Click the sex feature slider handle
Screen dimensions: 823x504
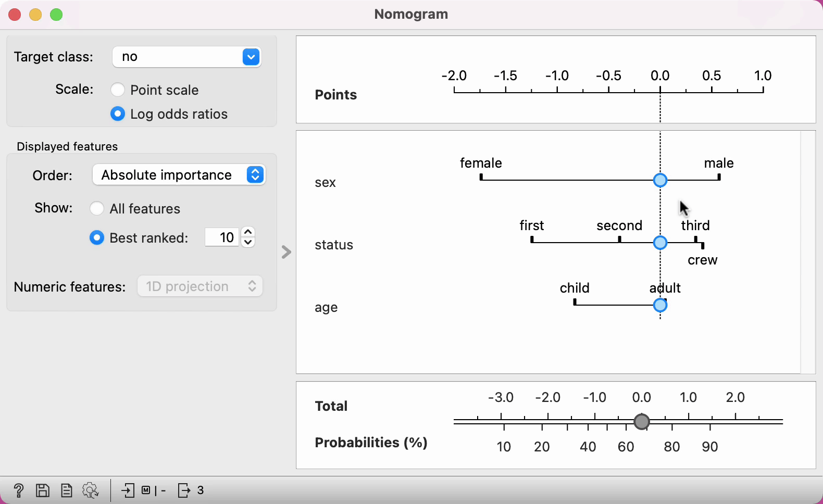[660, 180]
